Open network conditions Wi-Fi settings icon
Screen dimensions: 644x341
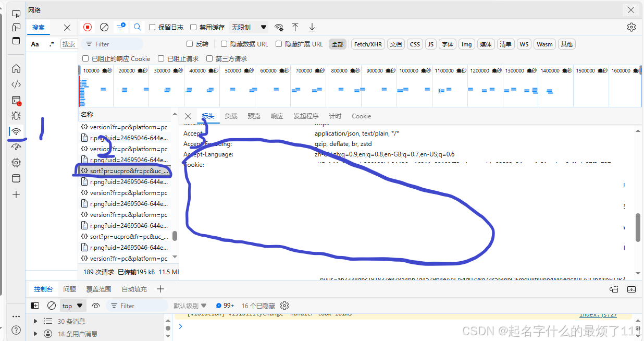click(x=279, y=27)
